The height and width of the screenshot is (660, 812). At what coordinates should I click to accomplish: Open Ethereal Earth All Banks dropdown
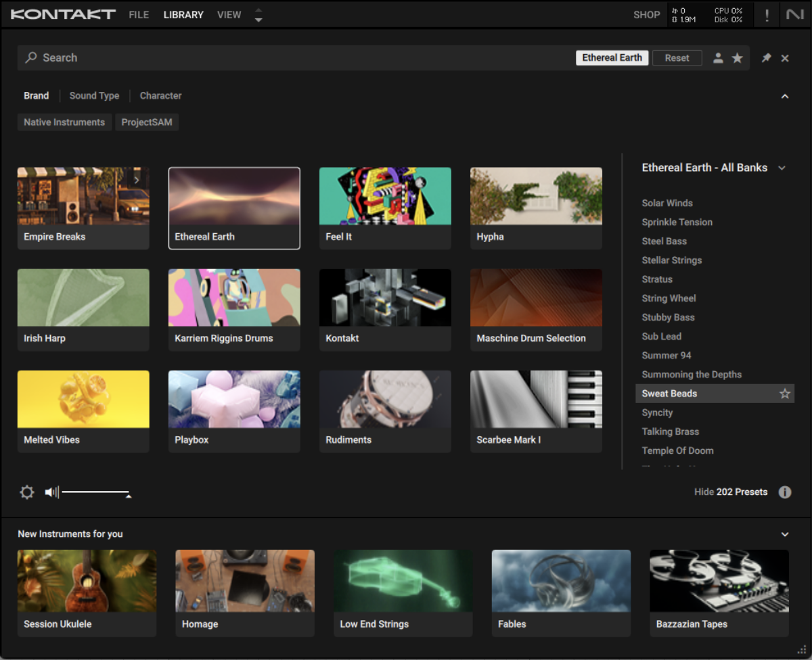(x=782, y=168)
